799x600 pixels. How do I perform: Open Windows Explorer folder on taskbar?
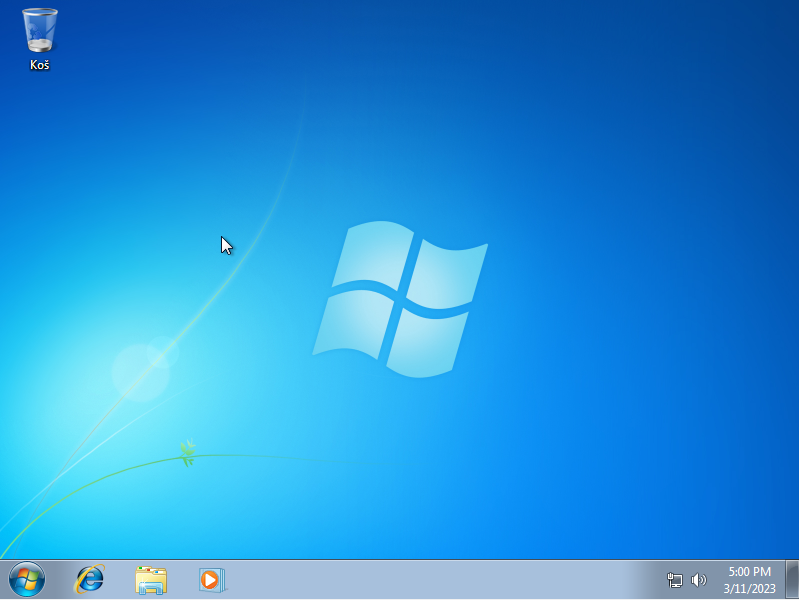[151, 580]
